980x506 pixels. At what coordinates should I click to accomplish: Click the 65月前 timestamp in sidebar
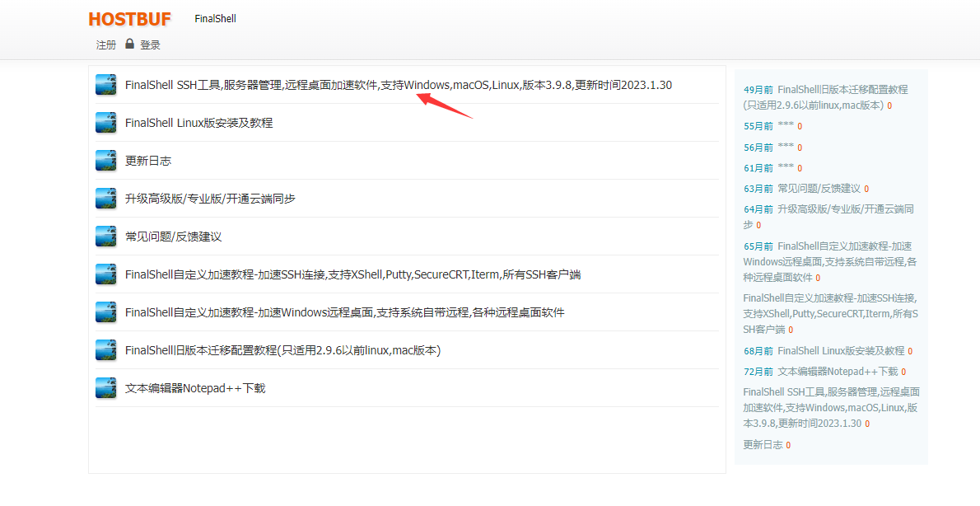pyautogui.click(x=758, y=246)
